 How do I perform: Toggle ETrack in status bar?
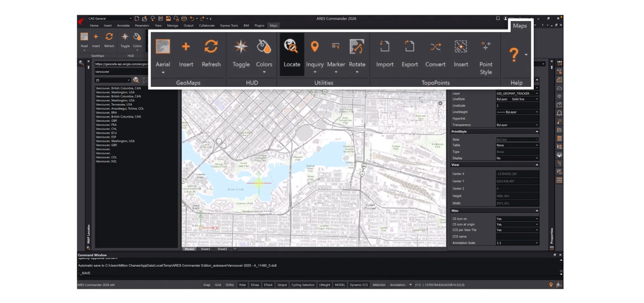click(268, 285)
